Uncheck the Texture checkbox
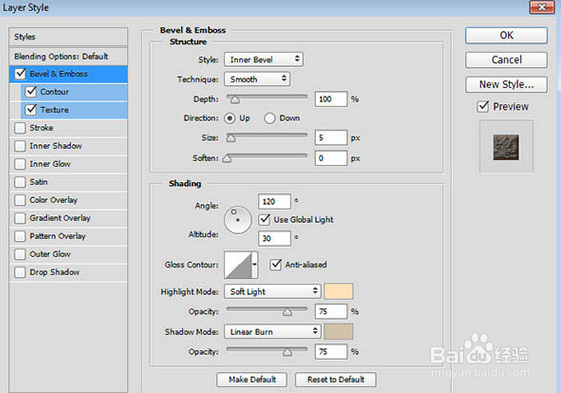This screenshot has height=393, width=561. (x=31, y=110)
